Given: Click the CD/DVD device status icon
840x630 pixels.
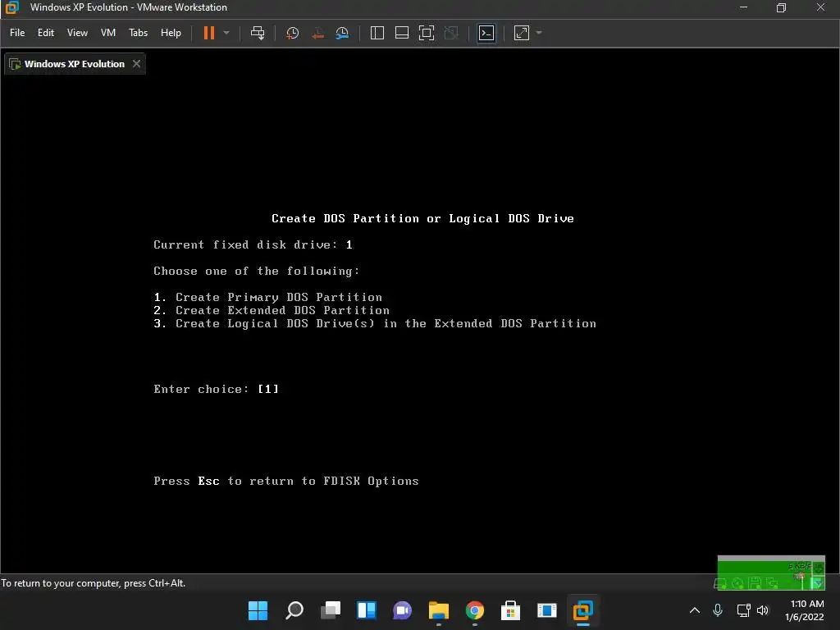Looking at the screenshot, I should [738, 583].
